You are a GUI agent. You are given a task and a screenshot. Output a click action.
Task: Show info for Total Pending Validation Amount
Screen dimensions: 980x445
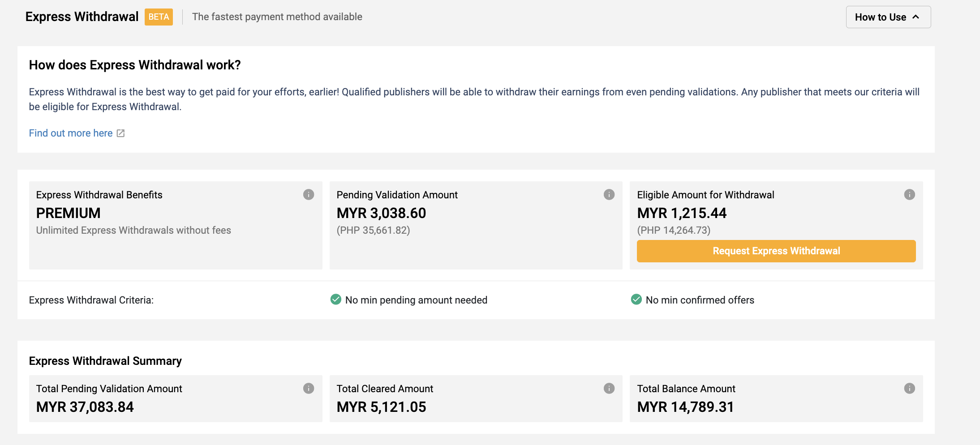pyautogui.click(x=309, y=388)
